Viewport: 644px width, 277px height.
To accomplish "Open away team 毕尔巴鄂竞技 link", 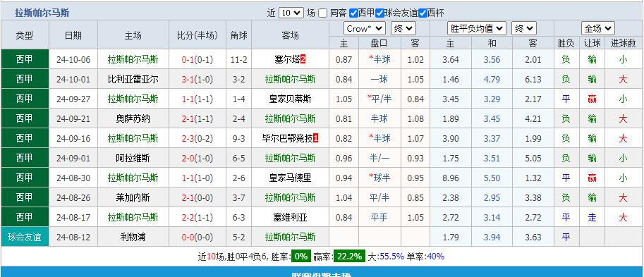I will (x=287, y=138).
